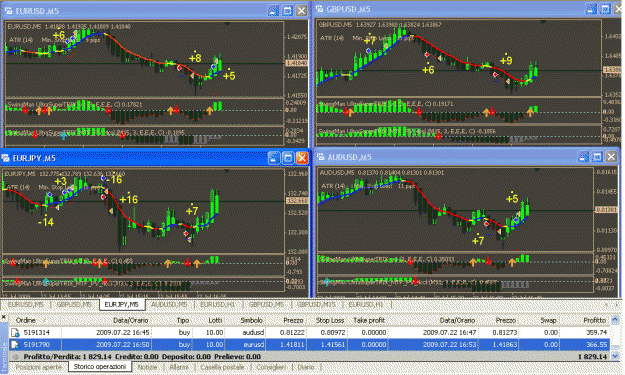Click the AUDUSD chart shift triangle marker
The height and width of the screenshot is (375, 625).
(x=537, y=170)
